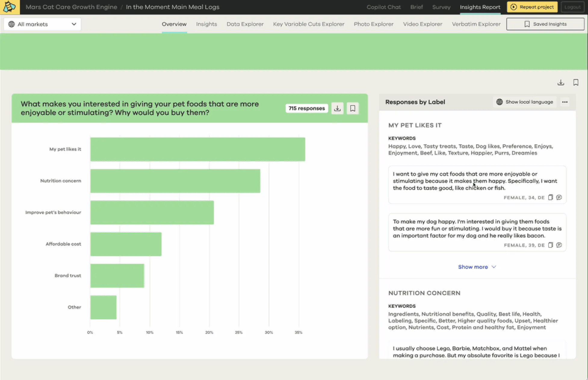Click the NUTRITION CONCERN heading
The width and height of the screenshot is (588, 380).
click(x=424, y=293)
